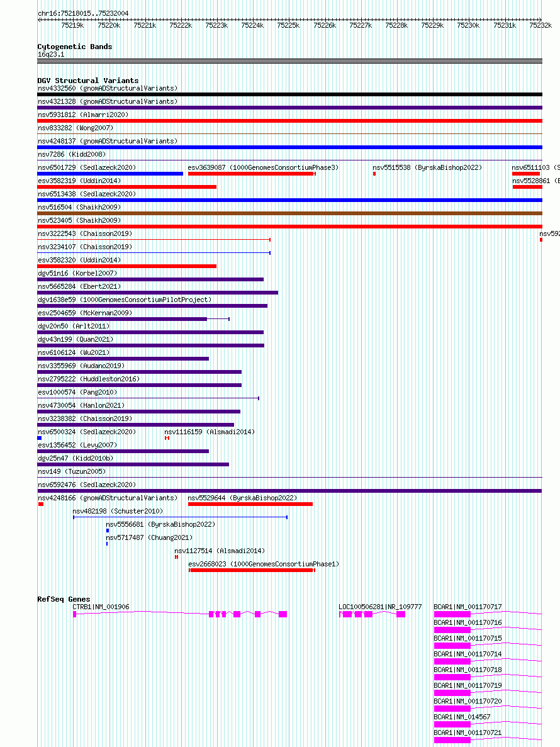Select the red nsv1127514 marker glyph

[177, 557]
